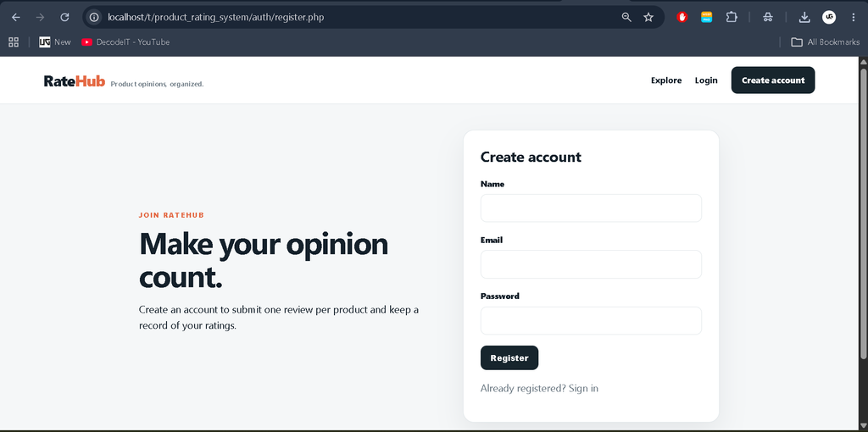
Task: Click the RateHub logo
Action: click(x=75, y=81)
